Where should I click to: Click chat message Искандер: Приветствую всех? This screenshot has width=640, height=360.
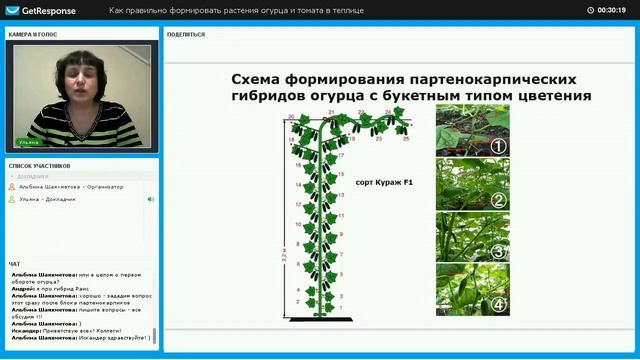tap(67, 331)
